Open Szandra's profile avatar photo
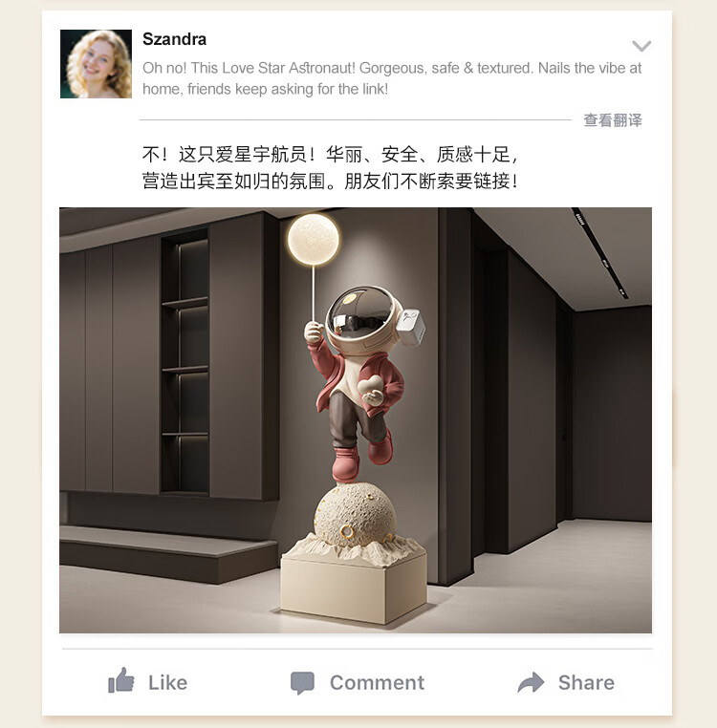This screenshot has width=717, height=728. click(96, 64)
